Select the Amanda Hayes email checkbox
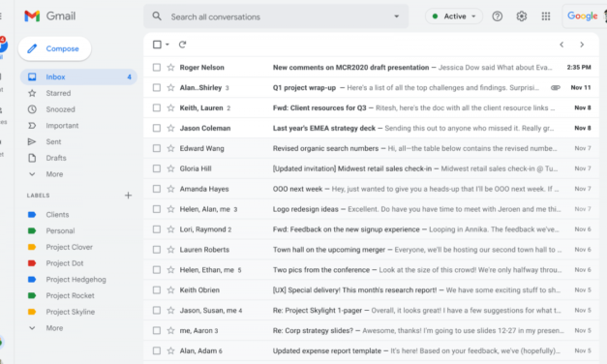This screenshot has height=364, width=607. (157, 189)
